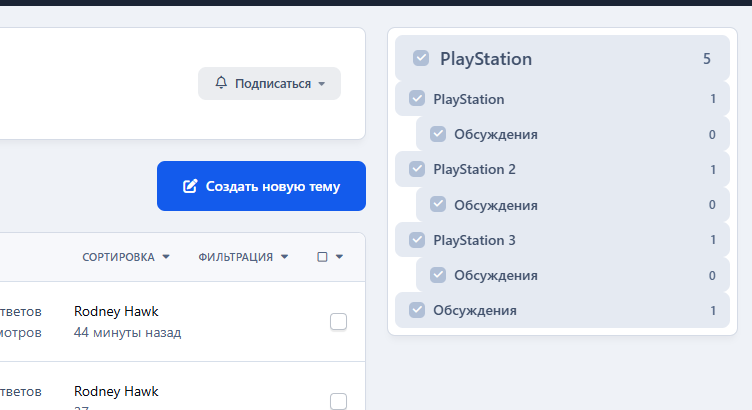Open the ФИЛЬТРАЦИЯ dropdown
This screenshot has height=410, width=752.
(x=243, y=257)
